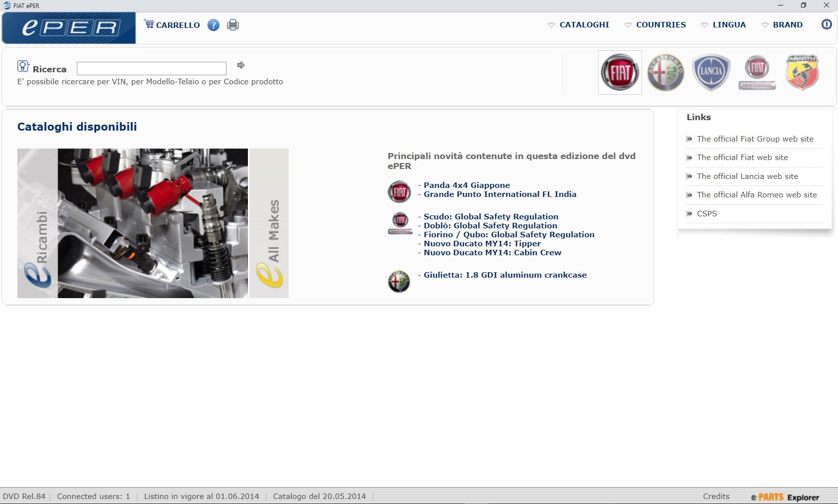Screen dimensions: 838x504
Task: Open the eRicambi catalog thumbnail
Action: [x=37, y=223]
